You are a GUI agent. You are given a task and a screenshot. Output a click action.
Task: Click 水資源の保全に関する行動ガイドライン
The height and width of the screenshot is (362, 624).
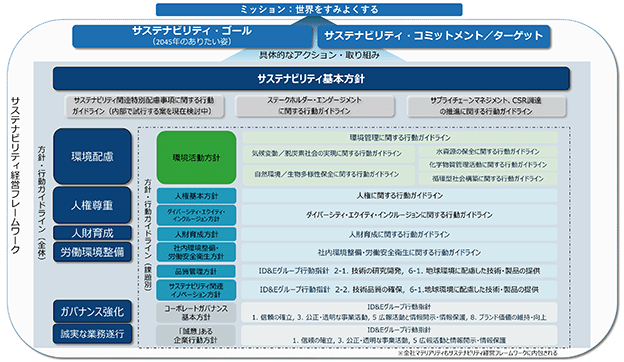pyautogui.click(x=488, y=152)
